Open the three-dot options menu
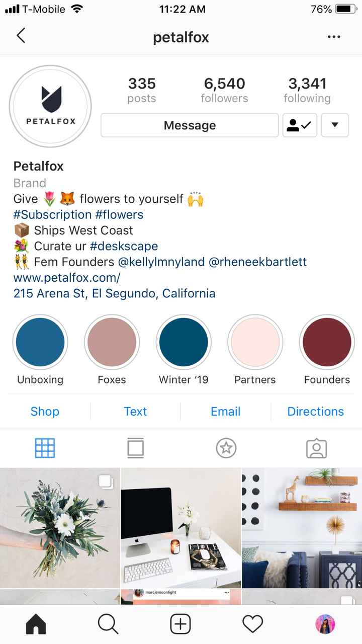 click(334, 37)
